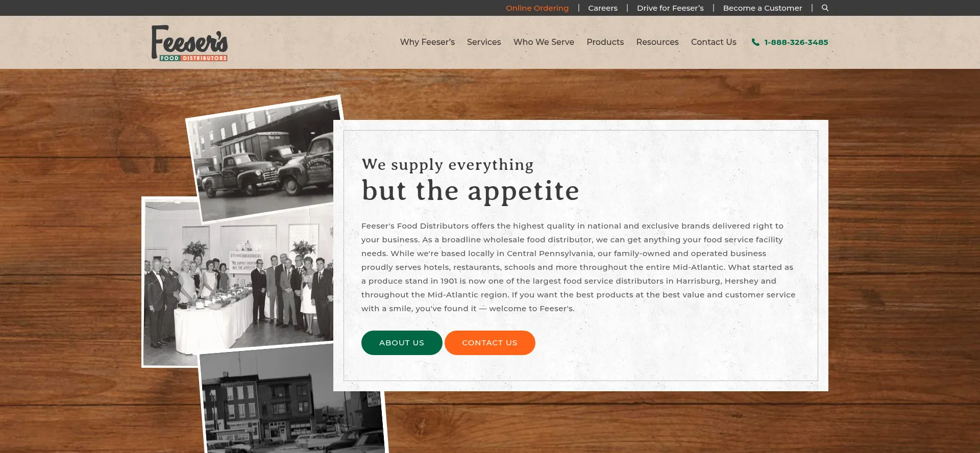Open the Online Ordering link
This screenshot has width=980, height=453.
click(537, 8)
